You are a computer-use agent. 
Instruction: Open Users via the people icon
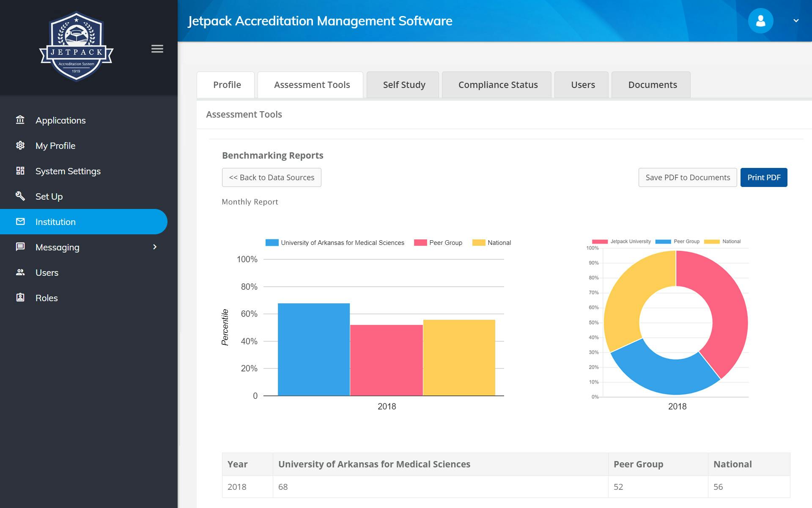20,272
